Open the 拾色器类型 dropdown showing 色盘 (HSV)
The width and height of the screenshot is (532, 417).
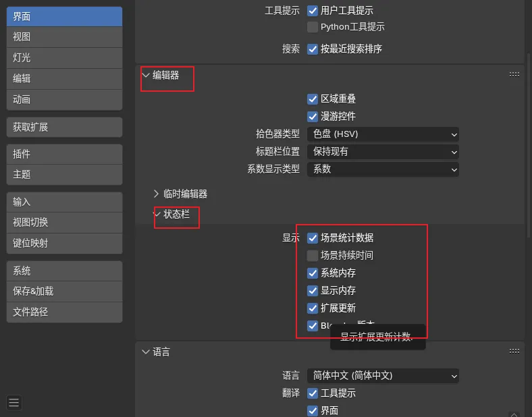383,134
